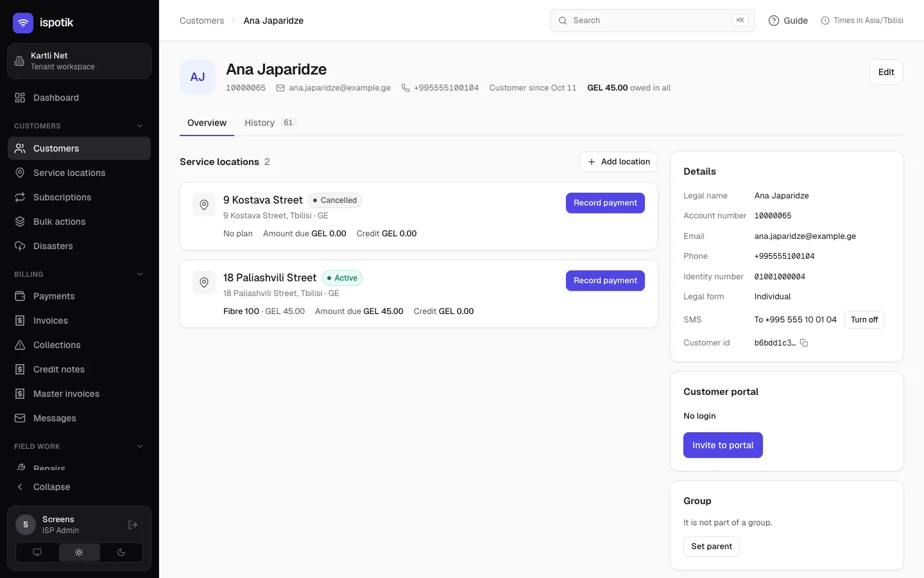924x578 pixels.
Task: Invite the customer to the portal
Action: coord(723,445)
